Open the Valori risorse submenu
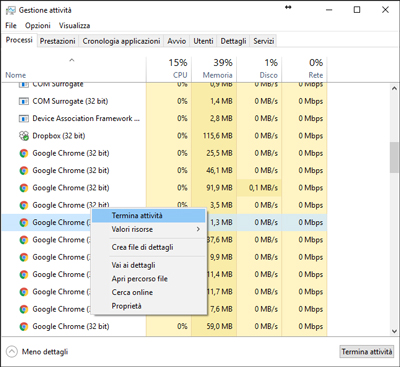 click(149, 229)
